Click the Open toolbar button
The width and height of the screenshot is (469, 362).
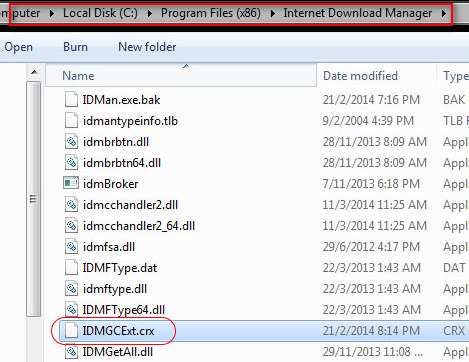[18, 47]
